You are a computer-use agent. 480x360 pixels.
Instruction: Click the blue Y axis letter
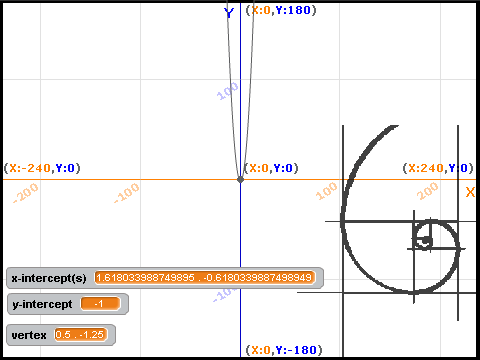[x=229, y=13]
